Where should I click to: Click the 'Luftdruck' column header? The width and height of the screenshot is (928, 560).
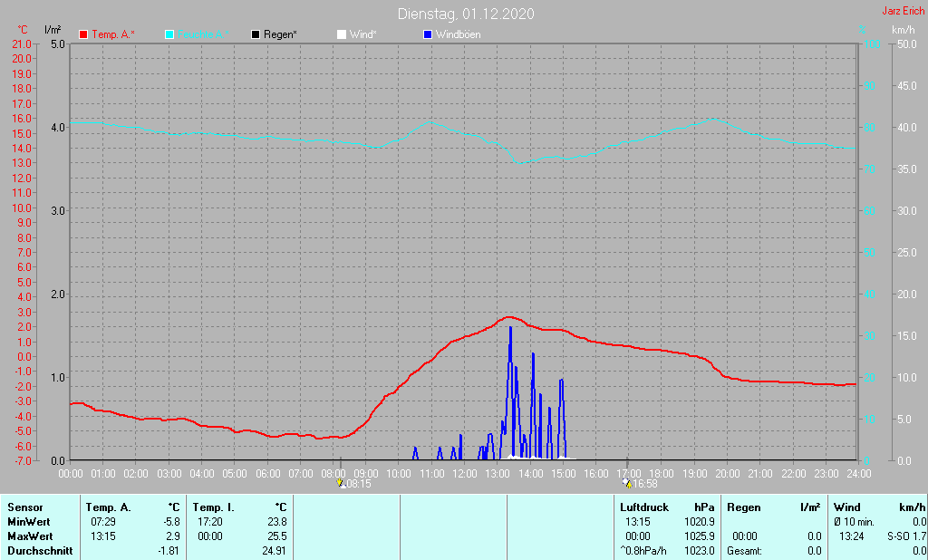click(644, 507)
